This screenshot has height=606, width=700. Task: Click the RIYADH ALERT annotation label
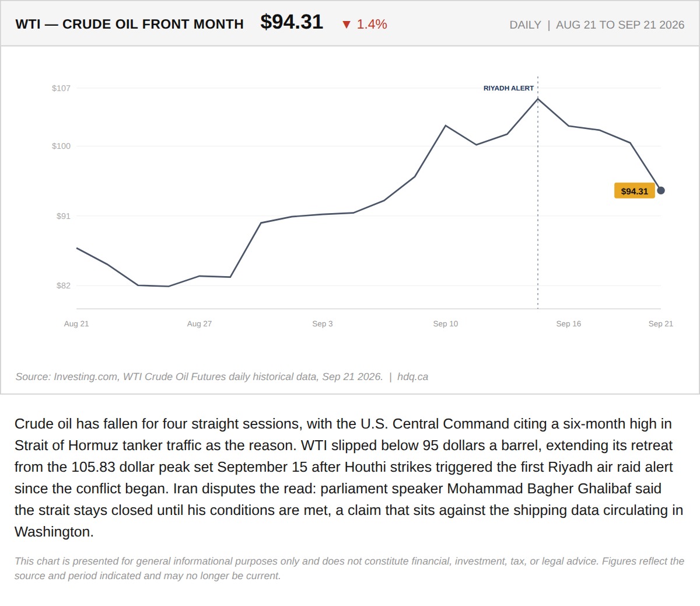[509, 88]
